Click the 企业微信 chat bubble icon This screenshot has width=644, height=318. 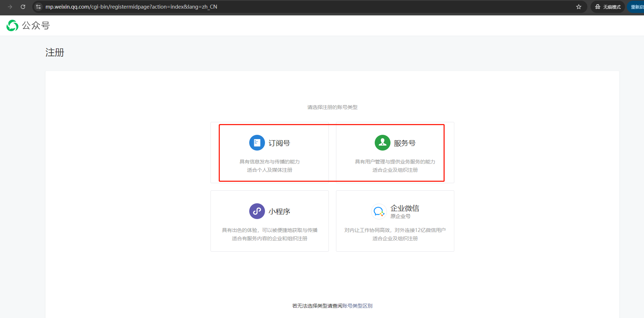379,212
